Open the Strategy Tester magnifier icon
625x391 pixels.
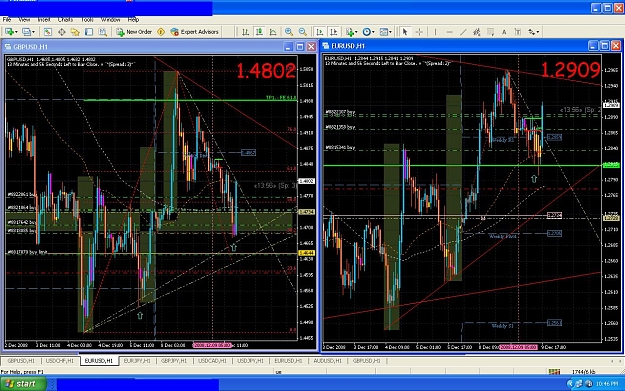[x=103, y=32]
